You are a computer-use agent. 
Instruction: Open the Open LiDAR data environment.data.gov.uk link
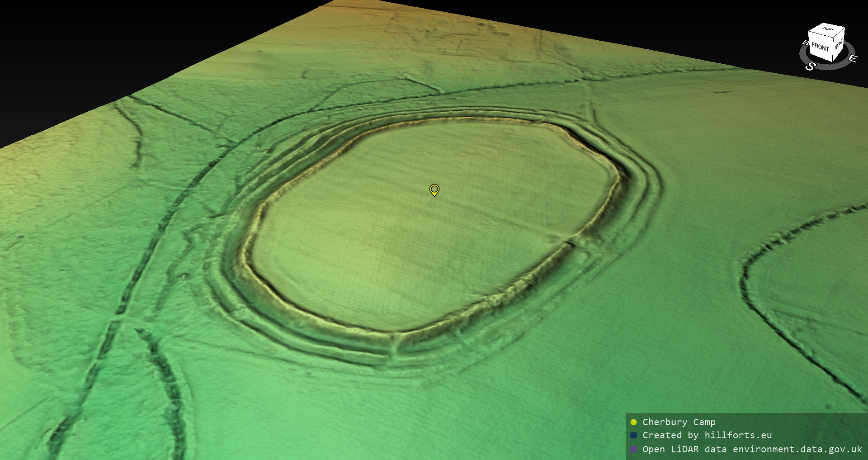coord(752,449)
